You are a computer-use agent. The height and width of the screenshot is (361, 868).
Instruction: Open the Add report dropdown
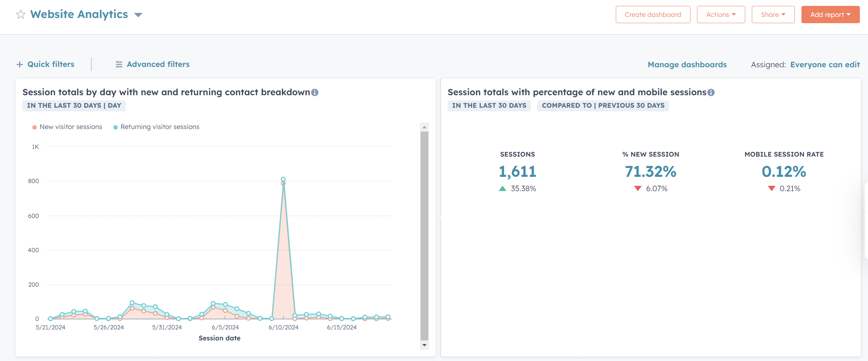(831, 15)
